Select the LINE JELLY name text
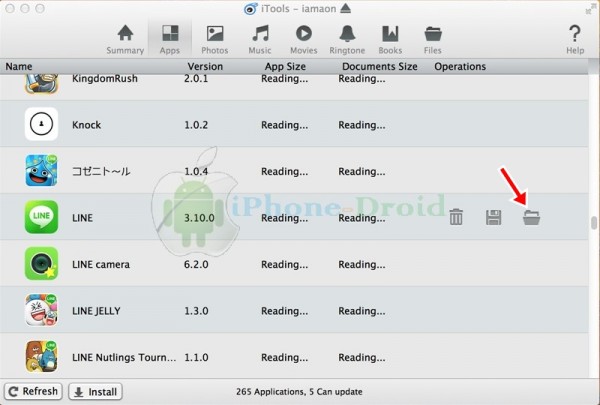600x405 pixels. click(96, 311)
